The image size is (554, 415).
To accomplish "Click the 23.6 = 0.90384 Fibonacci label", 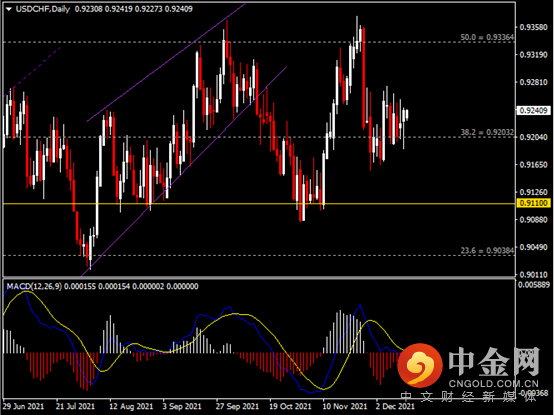I will (x=487, y=250).
